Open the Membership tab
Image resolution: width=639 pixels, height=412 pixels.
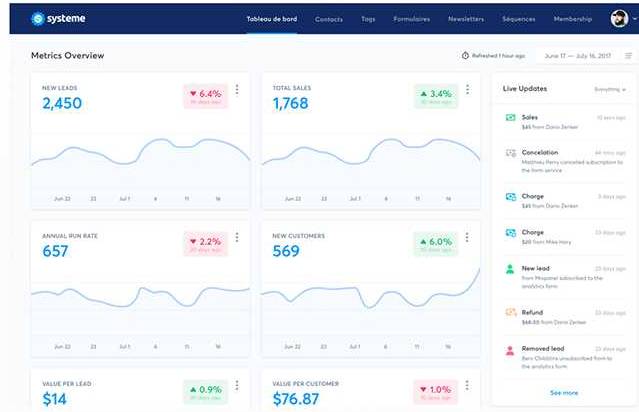573,19
